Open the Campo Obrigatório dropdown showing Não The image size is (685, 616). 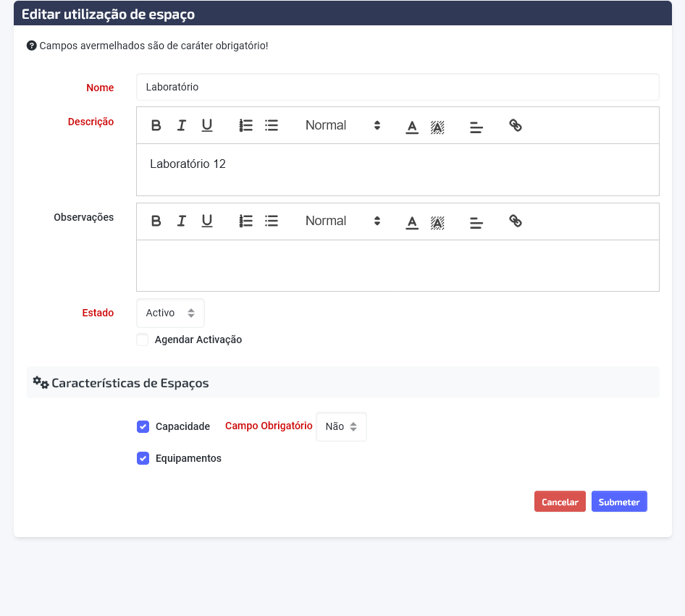(341, 426)
